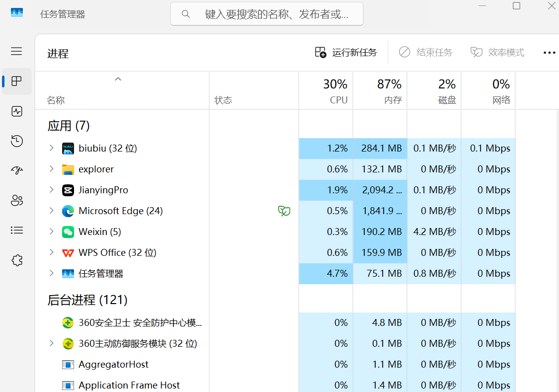The height and width of the screenshot is (392, 559).
Task: Click the search magnifier icon
Action: pos(185,14)
